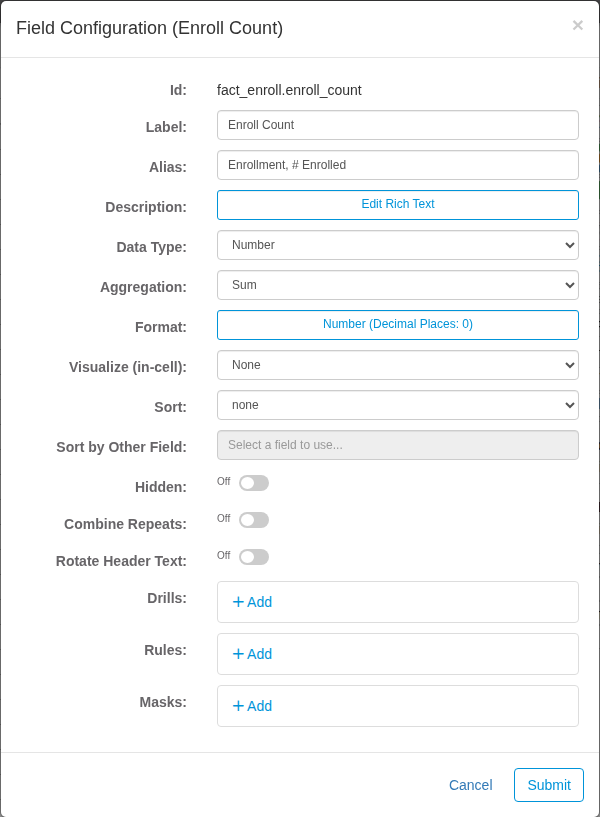The image size is (600, 817).
Task: Expand the Aggregation dropdown set to Sum
Action: pos(398,285)
